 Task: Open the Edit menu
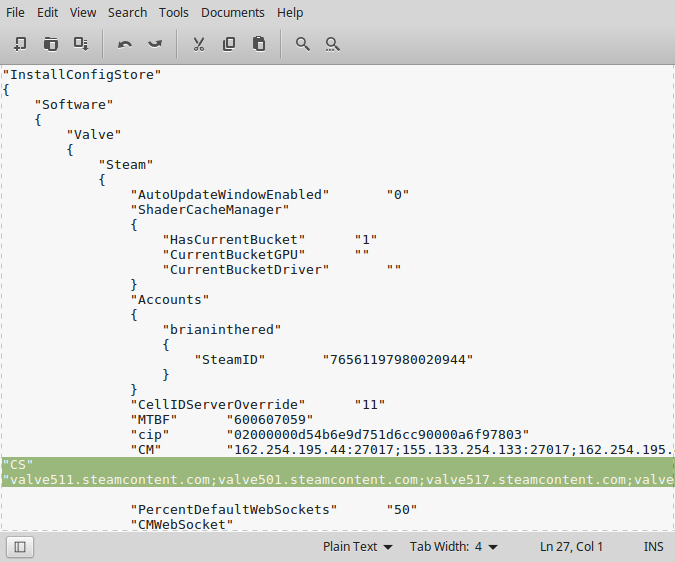pos(47,12)
